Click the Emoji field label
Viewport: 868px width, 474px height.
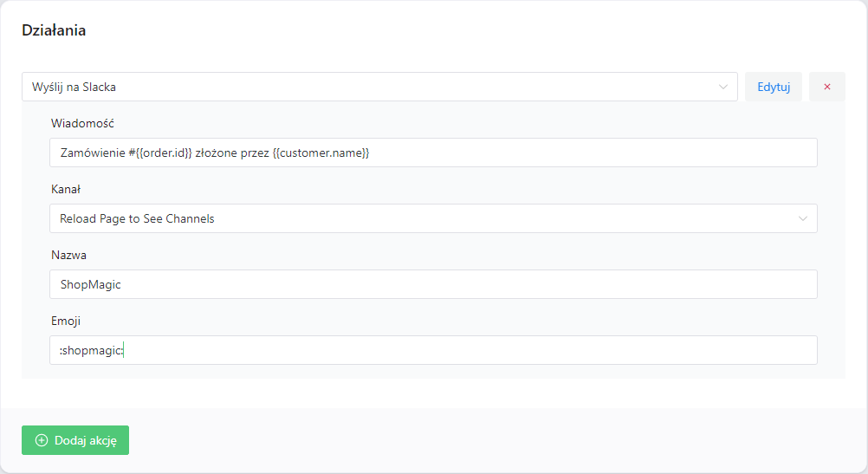[66, 321]
